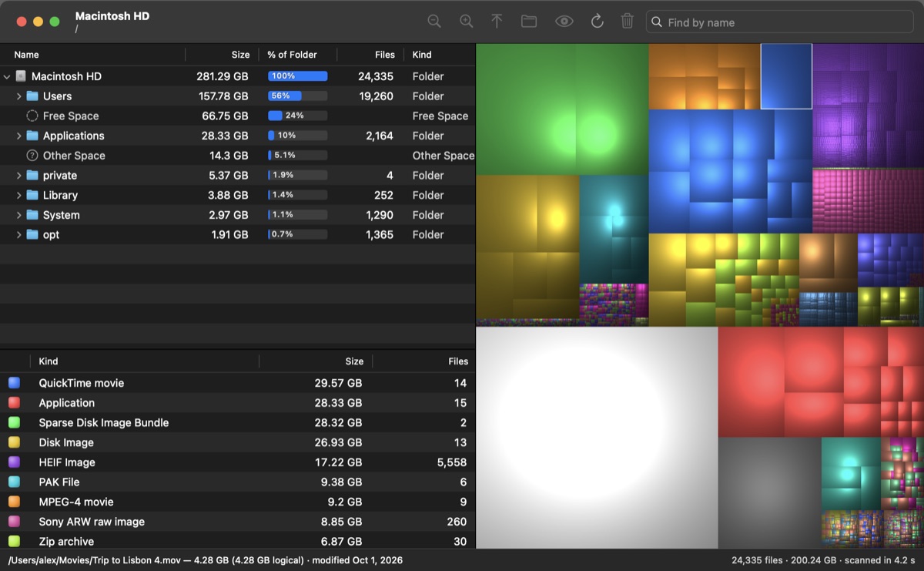Click the Macintosh HD window title
This screenshot has height=571, width=924.
pos(112,16)
